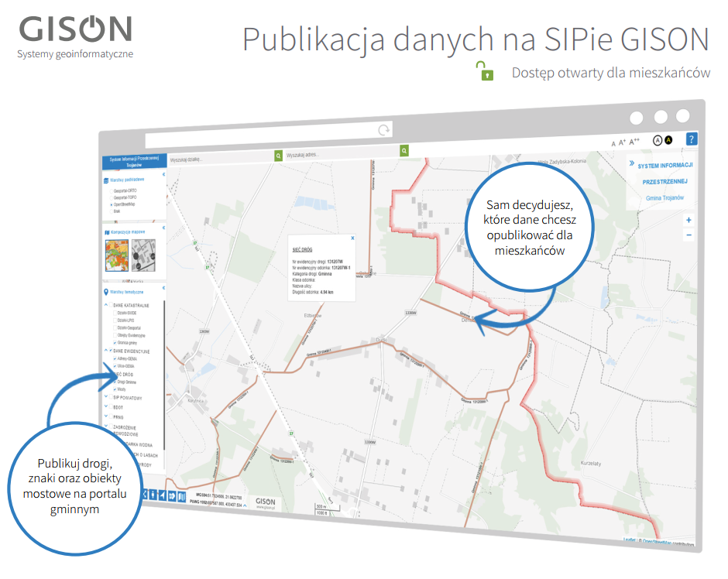Viewport: 728px width, 579px height.
Task: Set the larger font size A+
Action: (x=622, y=142)
